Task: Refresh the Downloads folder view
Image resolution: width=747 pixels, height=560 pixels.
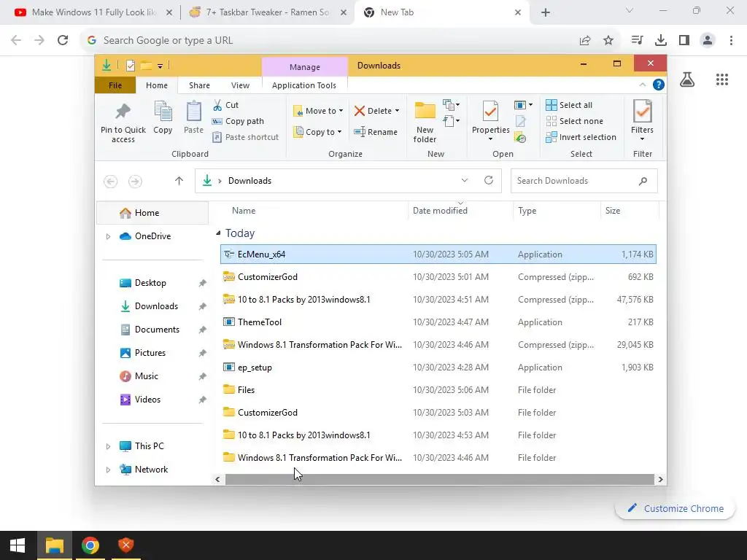Action: pos(488,181)
